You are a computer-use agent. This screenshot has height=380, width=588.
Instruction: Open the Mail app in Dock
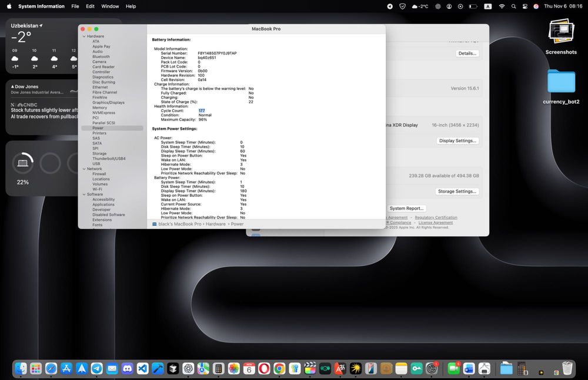pyautogui.click(x=112, y=369)
